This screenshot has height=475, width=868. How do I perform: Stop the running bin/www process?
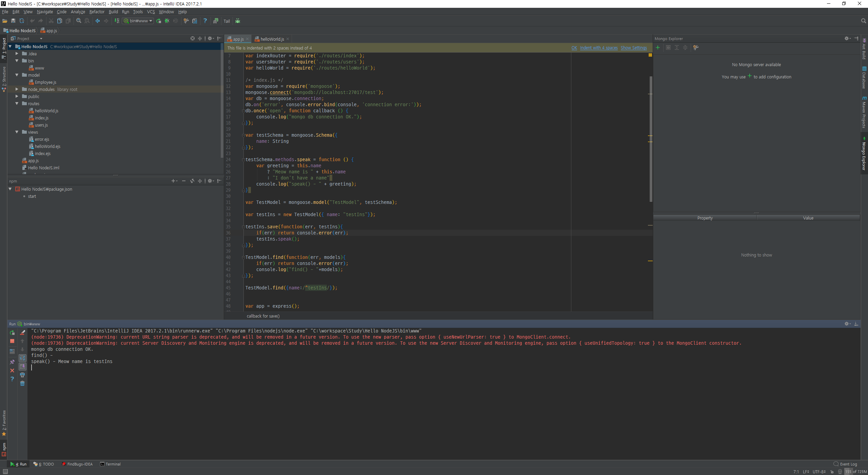click(12, 341)
